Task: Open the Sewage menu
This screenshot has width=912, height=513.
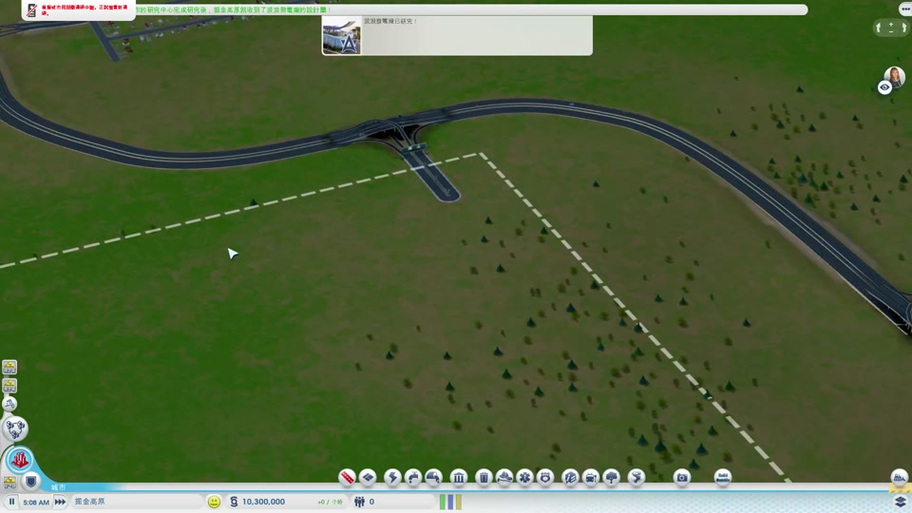Action: tap(433, 478)
